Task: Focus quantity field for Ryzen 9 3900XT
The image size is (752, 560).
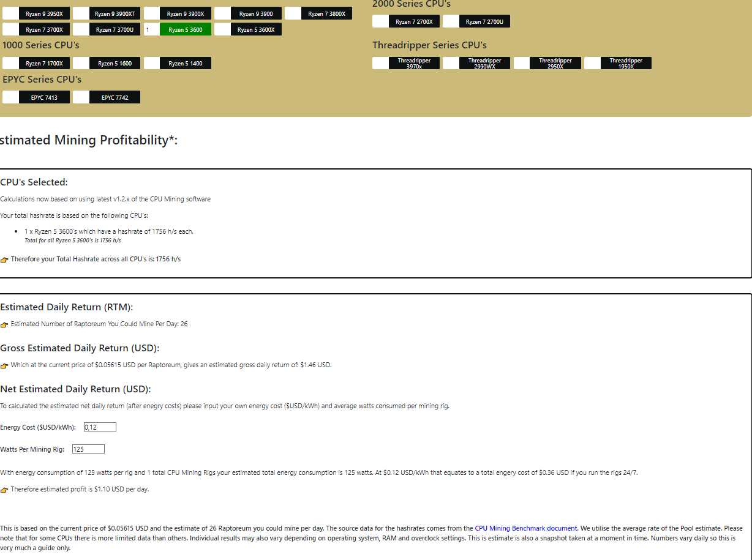Action: [x=81, y=13]
